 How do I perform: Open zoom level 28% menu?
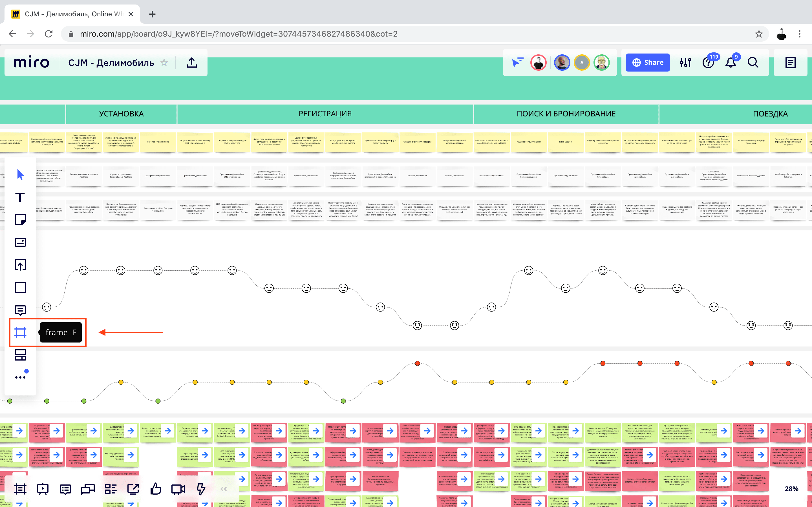pos(791,489)
